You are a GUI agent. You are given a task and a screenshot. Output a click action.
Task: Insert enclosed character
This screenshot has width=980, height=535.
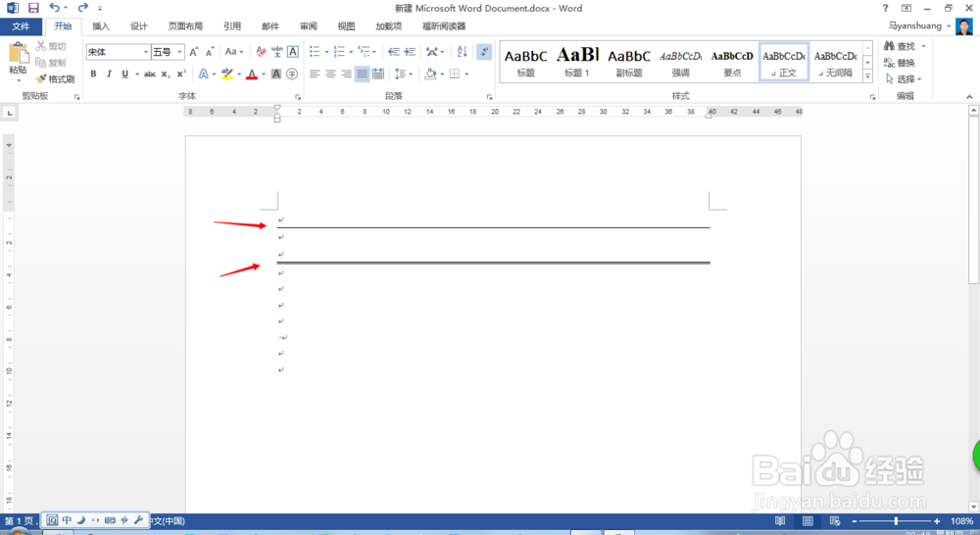pos(292,73)
